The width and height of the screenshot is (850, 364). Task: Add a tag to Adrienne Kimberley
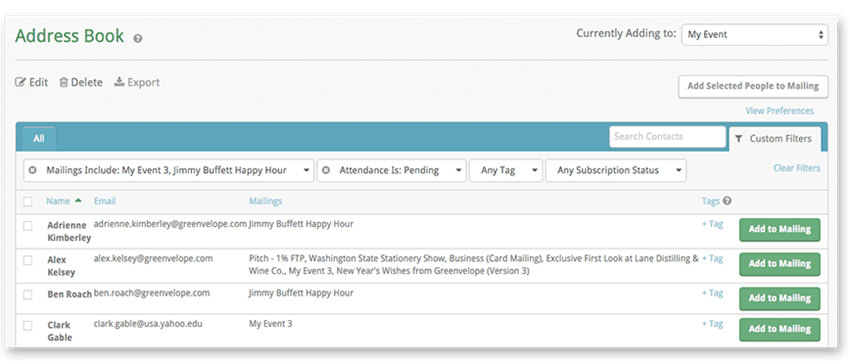point(712,223)
